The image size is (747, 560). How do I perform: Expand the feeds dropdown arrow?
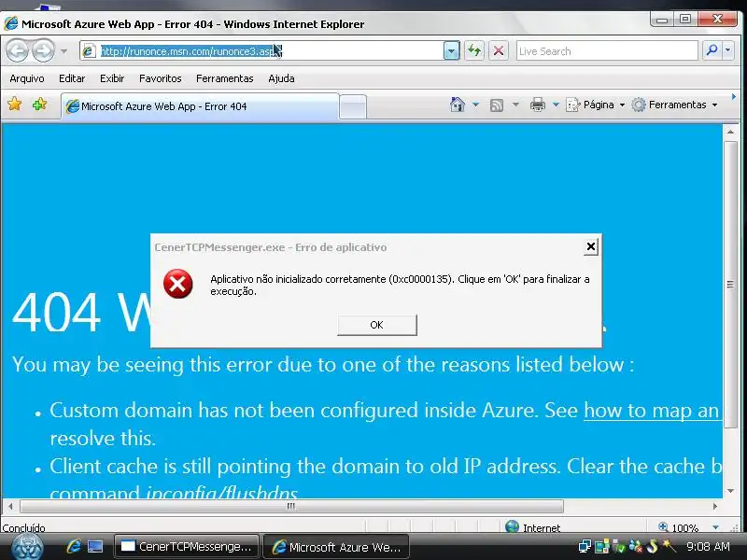pyautogui.click(x=515, y=105)
